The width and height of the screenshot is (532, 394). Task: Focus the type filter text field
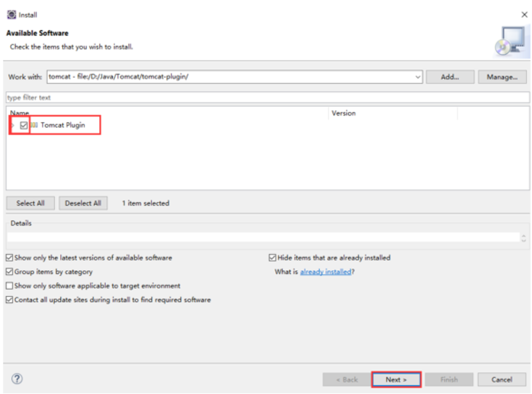tap(267, 97)
